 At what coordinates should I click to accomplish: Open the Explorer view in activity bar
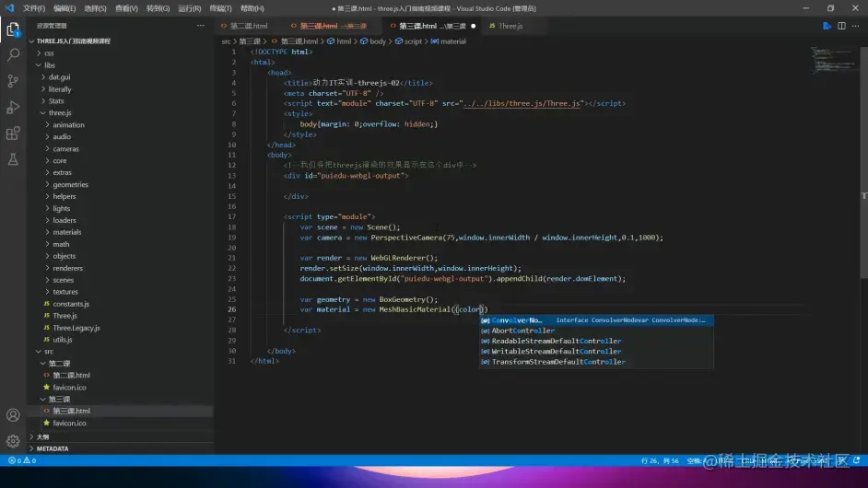(13, 29)
